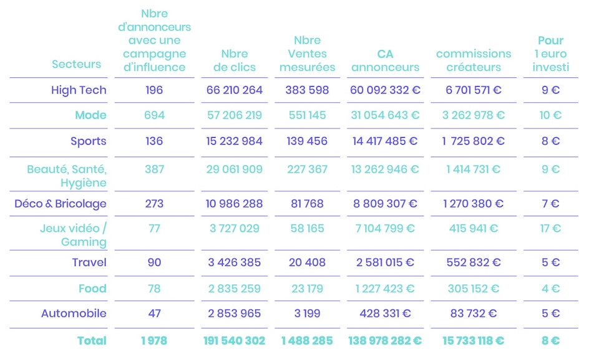Select the "Beauté, Santé, Hygiène" row label
The height and width of the screenshot is (364, 599).
pyautogui.click(x=67, y=176)
